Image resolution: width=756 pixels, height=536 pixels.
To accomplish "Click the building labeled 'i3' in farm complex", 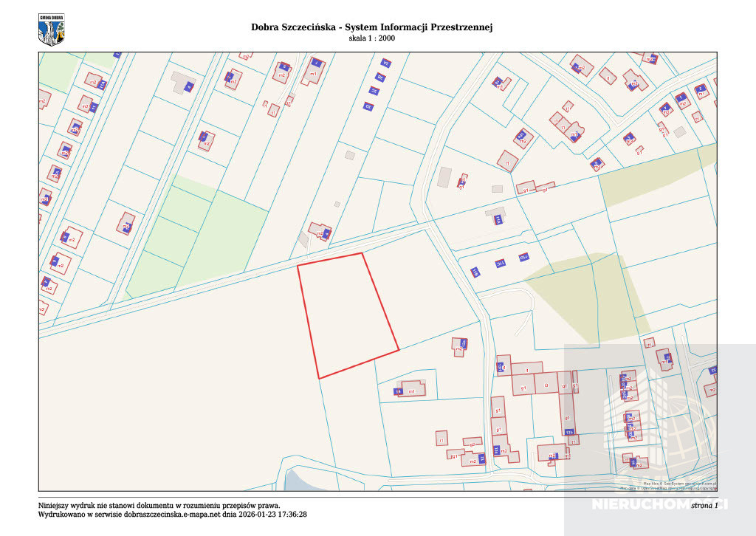I will tap(546, 384).
